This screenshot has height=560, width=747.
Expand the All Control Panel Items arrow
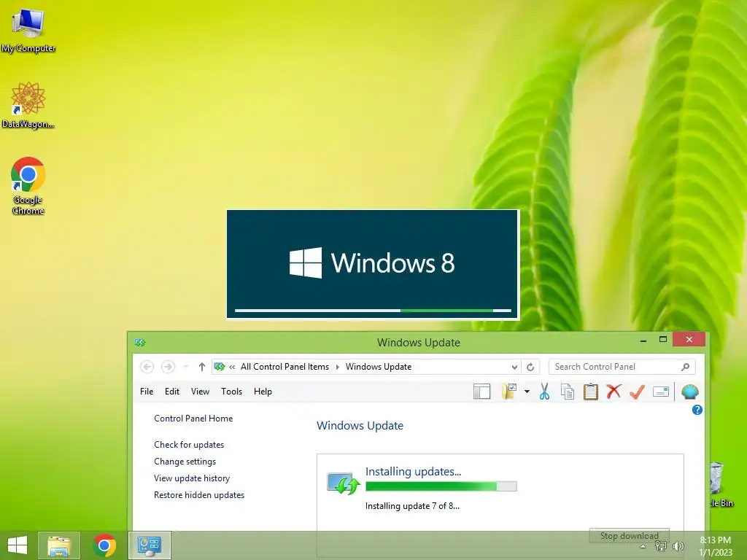click(x=337, y=367)
